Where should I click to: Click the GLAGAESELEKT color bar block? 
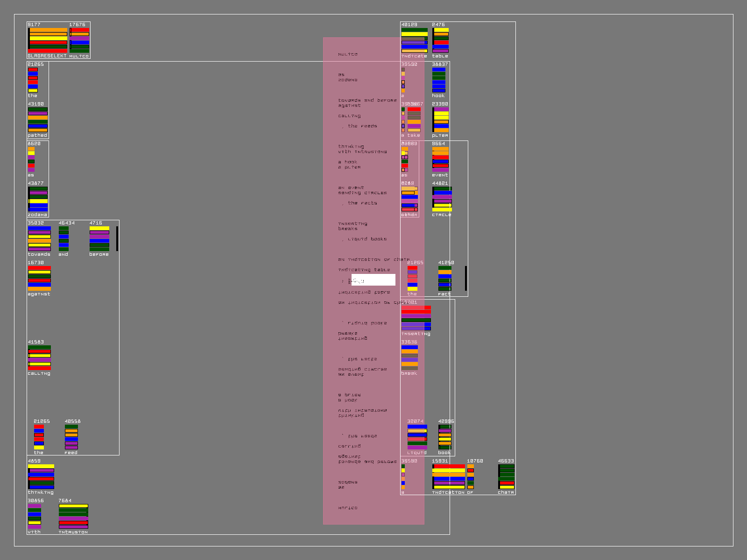[x=48, y=40]
